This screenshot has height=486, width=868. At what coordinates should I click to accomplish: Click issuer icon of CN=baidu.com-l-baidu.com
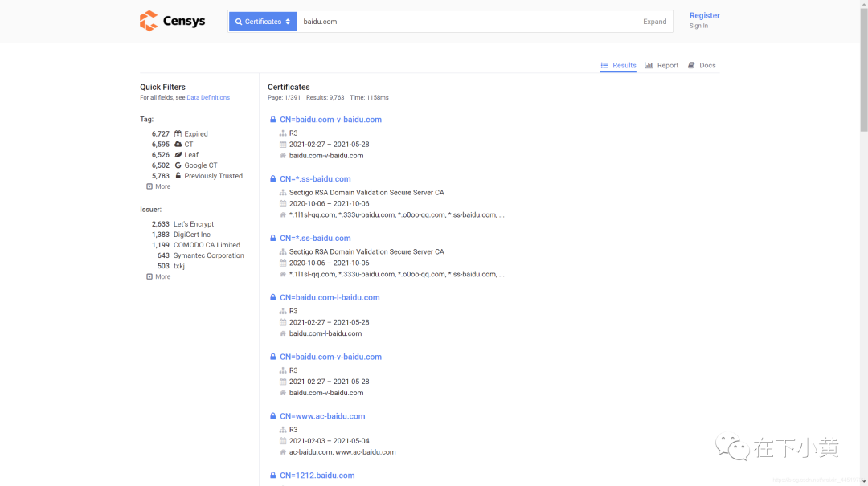[x=283, y=311]
